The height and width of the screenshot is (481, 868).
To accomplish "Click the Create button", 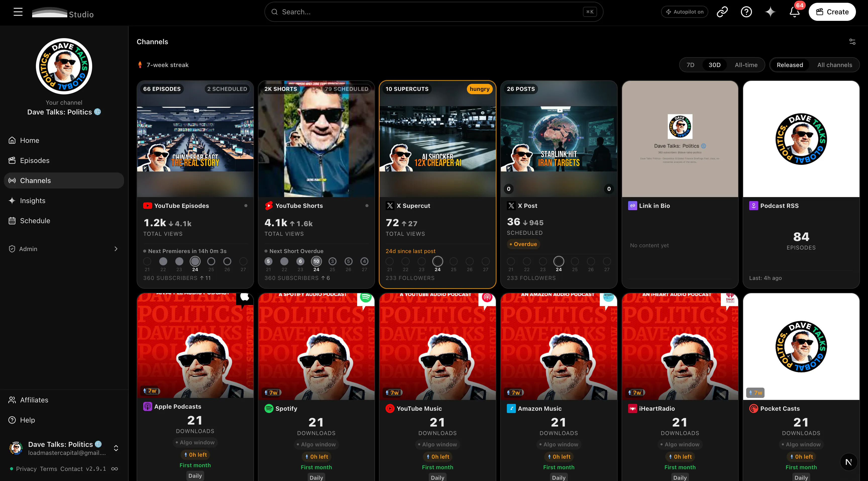I will pos(832,12).
